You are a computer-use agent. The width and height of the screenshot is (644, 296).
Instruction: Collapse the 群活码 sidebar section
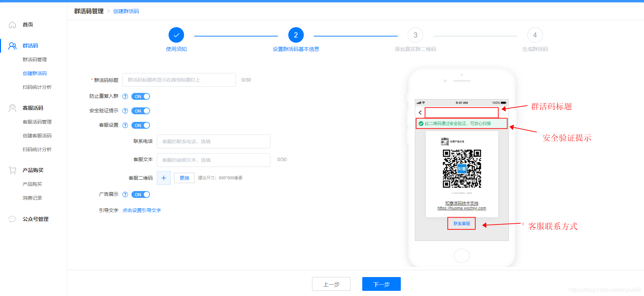click(30, 46)
